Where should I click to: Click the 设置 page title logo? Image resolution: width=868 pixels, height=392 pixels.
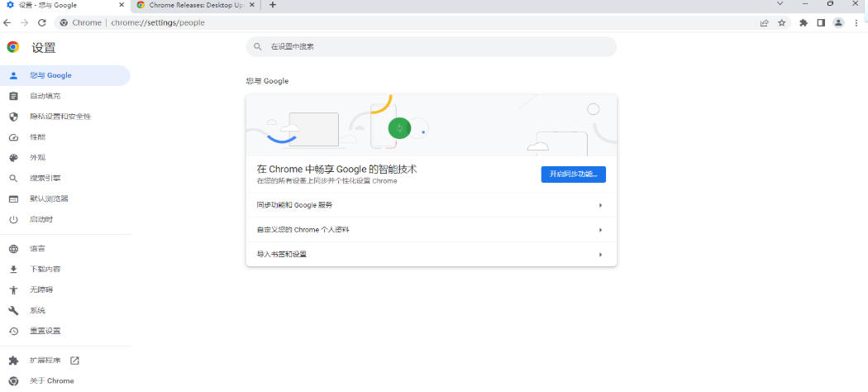tap(12, 48)
